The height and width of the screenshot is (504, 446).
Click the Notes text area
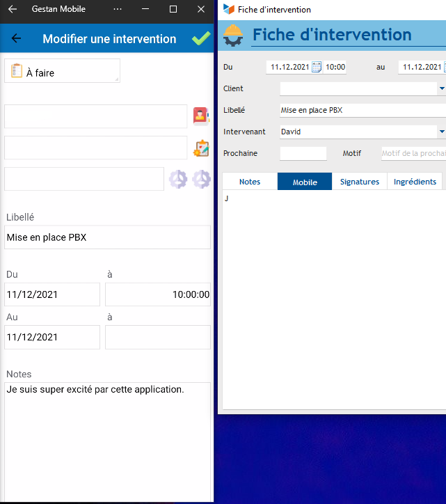[107, 439]
